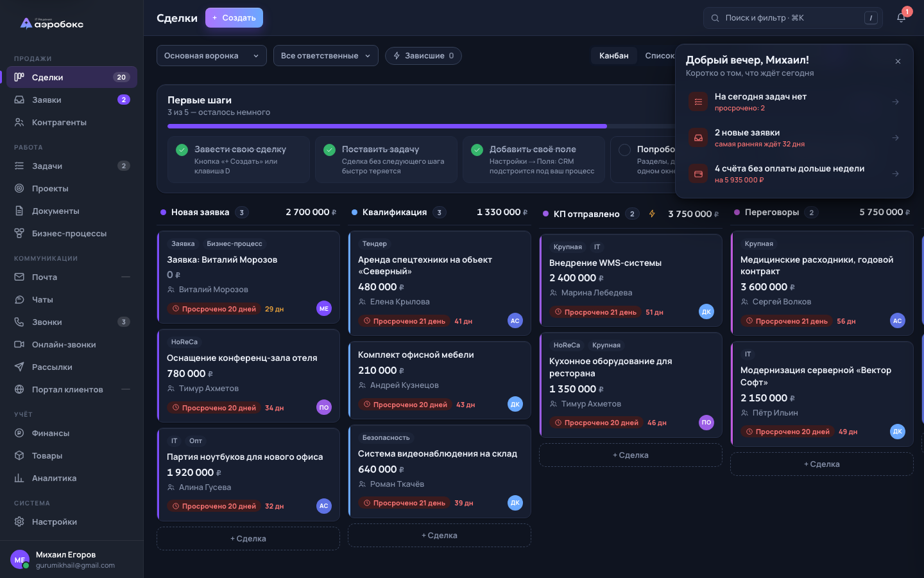
Task: Open Чаты section
Action: pos(72,299)
